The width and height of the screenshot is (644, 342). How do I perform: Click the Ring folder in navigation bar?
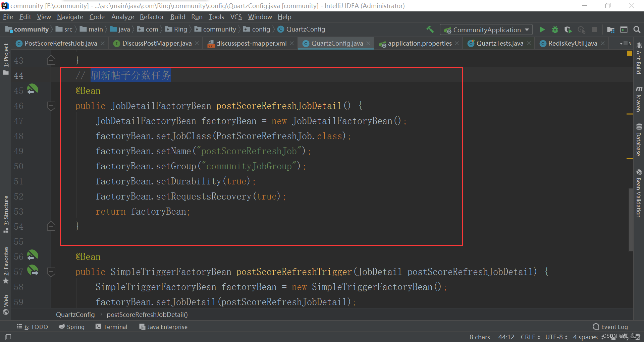pos(176,30)
